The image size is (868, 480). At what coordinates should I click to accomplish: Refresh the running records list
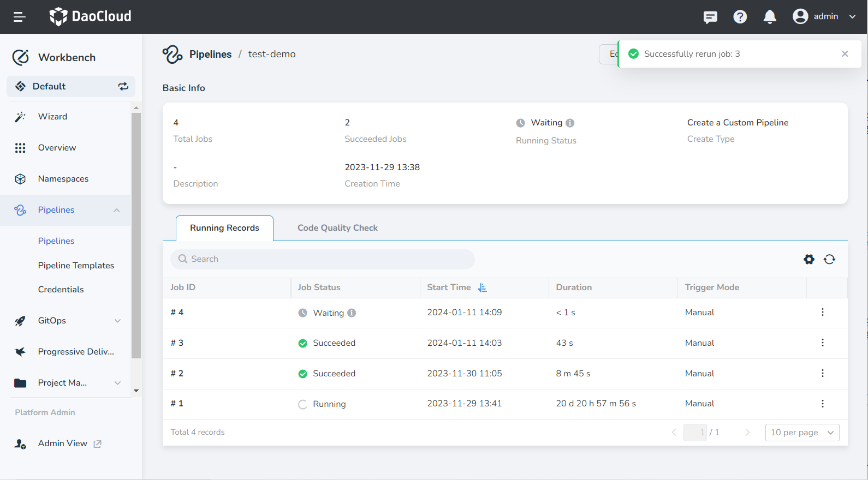pos(829,260)
